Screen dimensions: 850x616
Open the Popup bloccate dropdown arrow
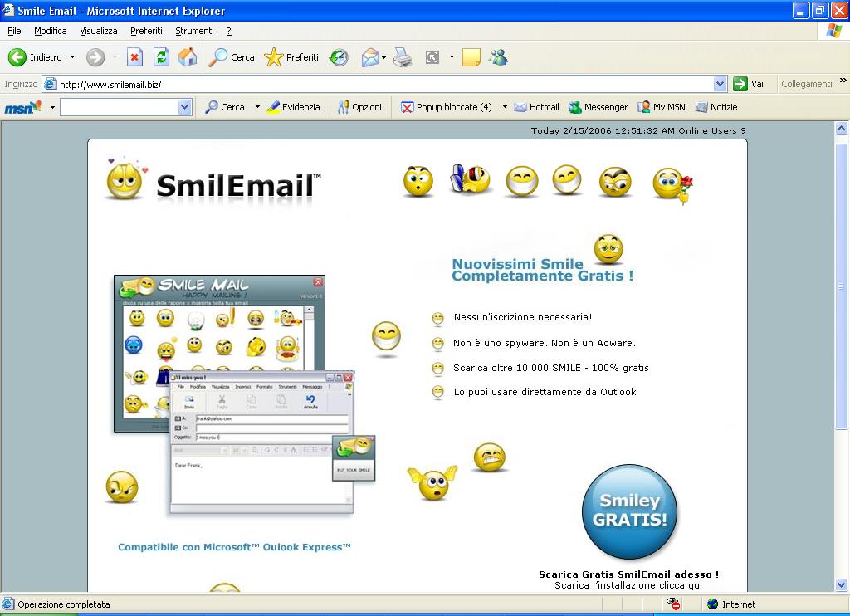505,107
